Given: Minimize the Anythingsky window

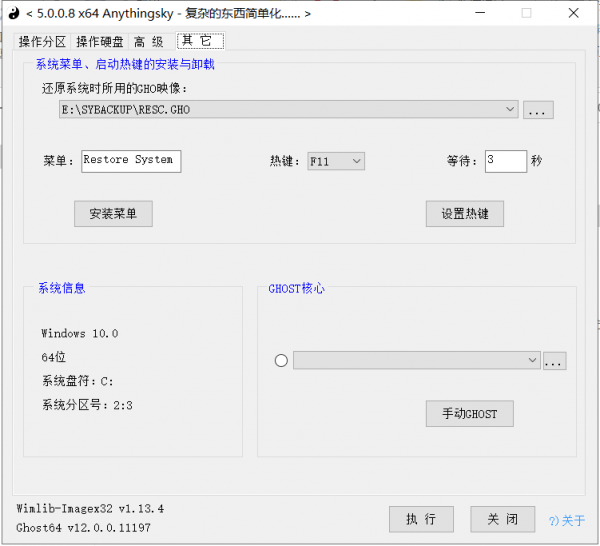Looking at the screenshot, I should coord(480,13).
